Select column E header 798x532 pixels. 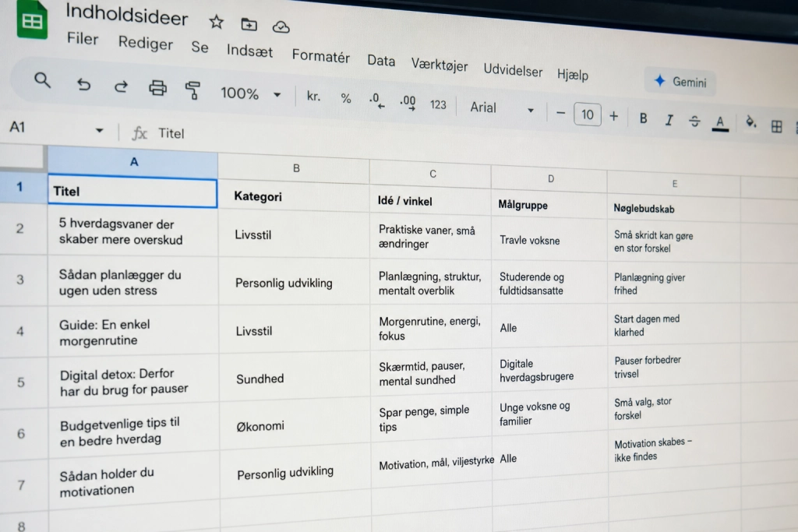coord(674,184)
